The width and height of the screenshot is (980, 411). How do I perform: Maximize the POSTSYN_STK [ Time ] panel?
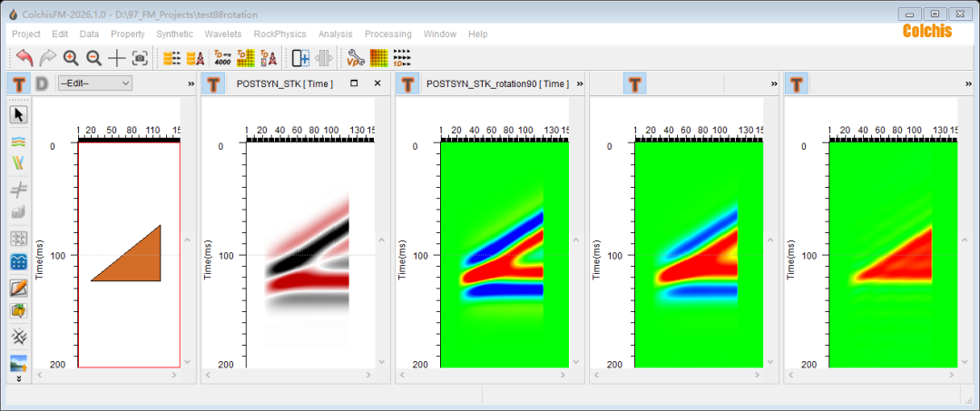point(354,83)
